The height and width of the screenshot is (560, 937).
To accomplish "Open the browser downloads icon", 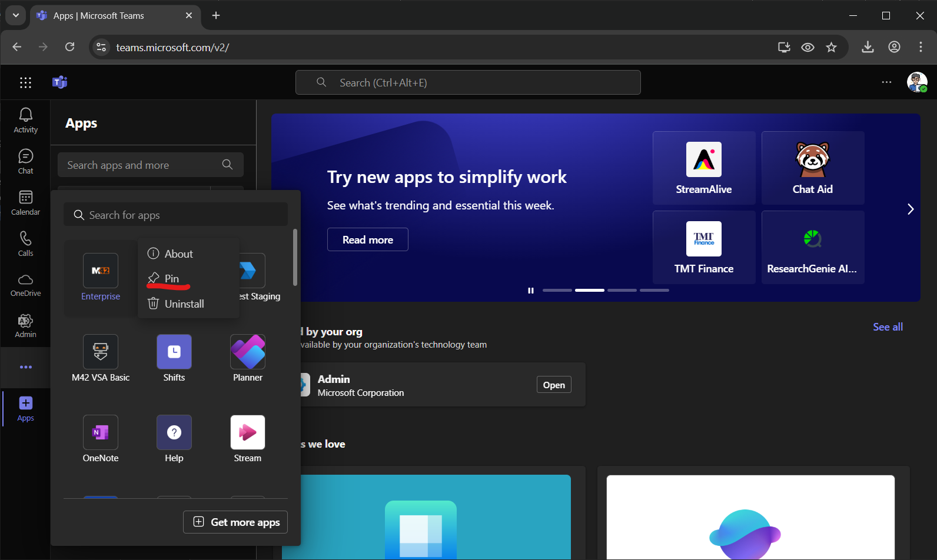I will (868, 47).
